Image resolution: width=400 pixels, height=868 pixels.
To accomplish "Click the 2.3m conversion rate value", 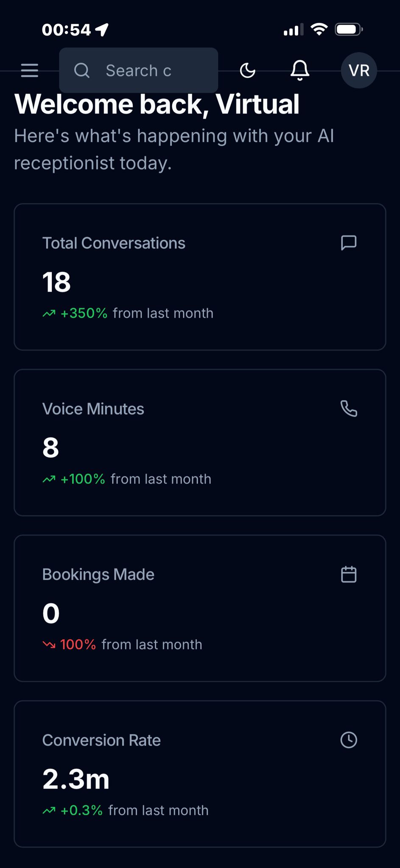I will click(x=76, y=779).
